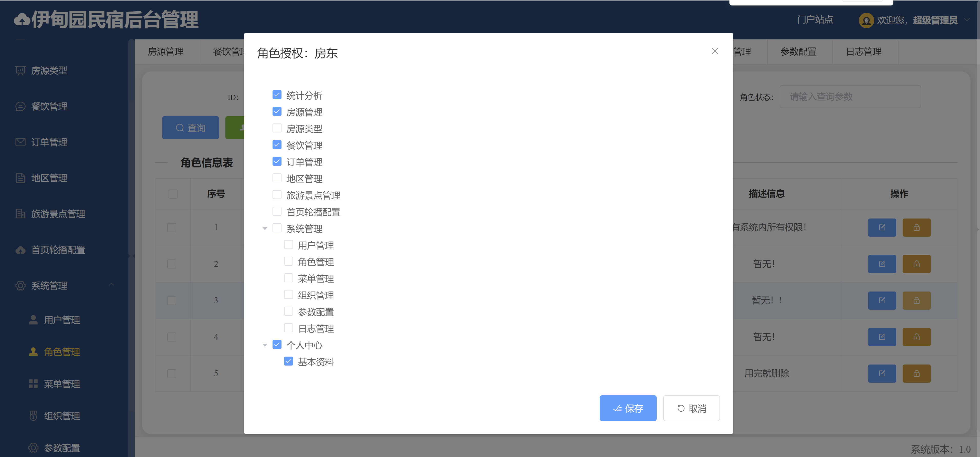Image resolution: width=980 pixels, height=457 pixels.
Task: Collapse the 个人中心 tree node arrow
Action: [x=265, y=345]
